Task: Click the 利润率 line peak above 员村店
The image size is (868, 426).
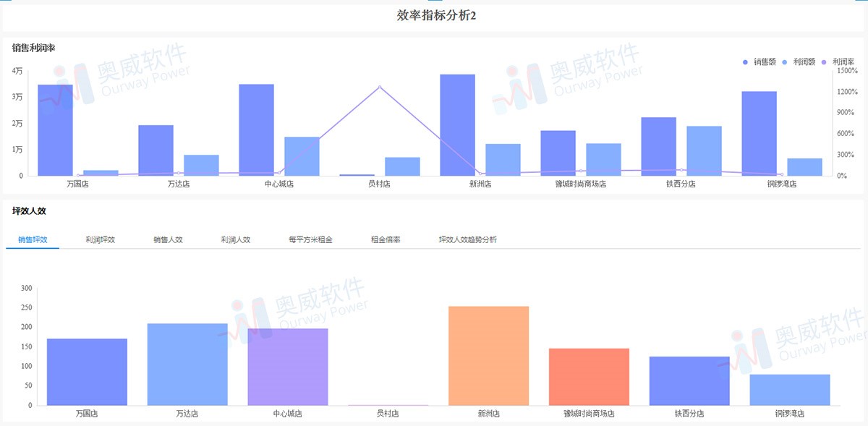Action: pyautogui.click(x=379, y=86)
